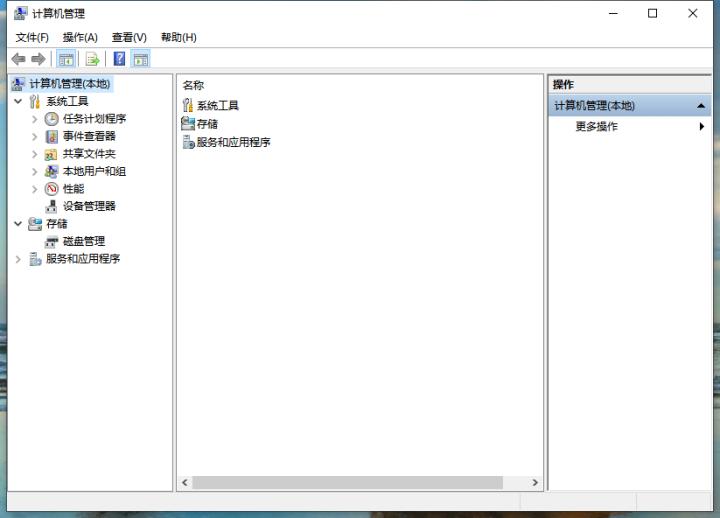Select 存储 text in center list
Screen dimensions: 720x518
207,124
